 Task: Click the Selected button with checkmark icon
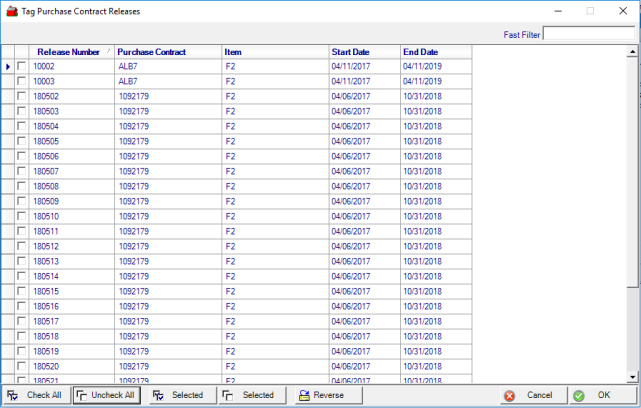[x=179, y=395]
